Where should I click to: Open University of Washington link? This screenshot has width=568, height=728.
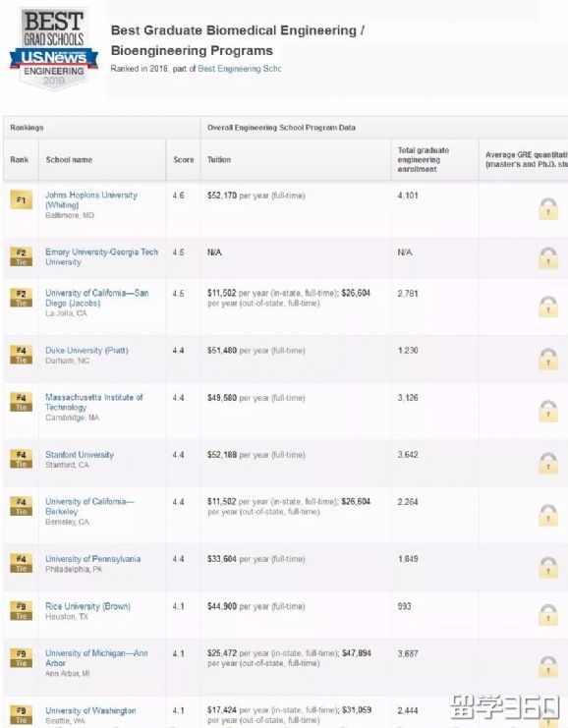coord(90,711)
